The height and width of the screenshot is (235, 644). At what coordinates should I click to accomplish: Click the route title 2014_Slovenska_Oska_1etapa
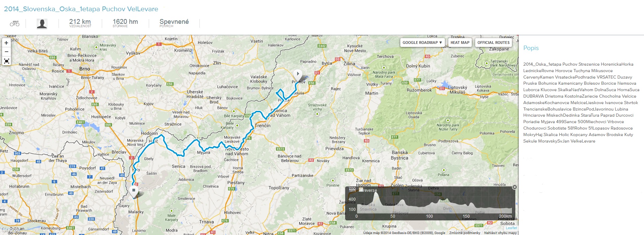pyautogui.click(x=81, y=9)
